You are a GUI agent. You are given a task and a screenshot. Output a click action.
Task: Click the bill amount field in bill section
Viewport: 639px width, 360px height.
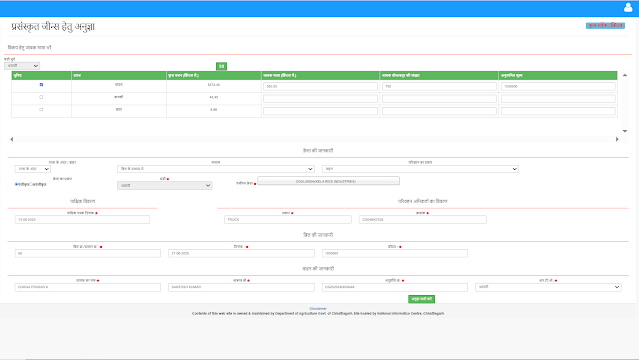click(395, 253)
